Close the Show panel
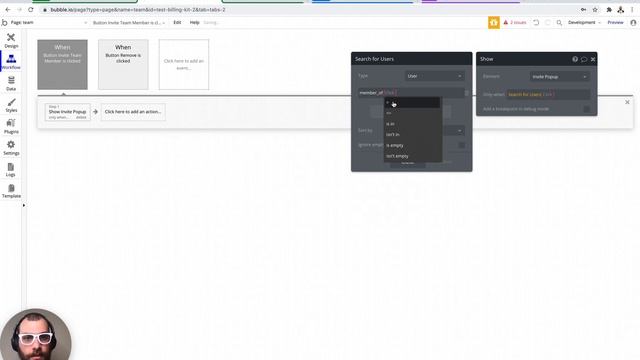The width and height of the screenshot is (640, 360). pos(593,59)
